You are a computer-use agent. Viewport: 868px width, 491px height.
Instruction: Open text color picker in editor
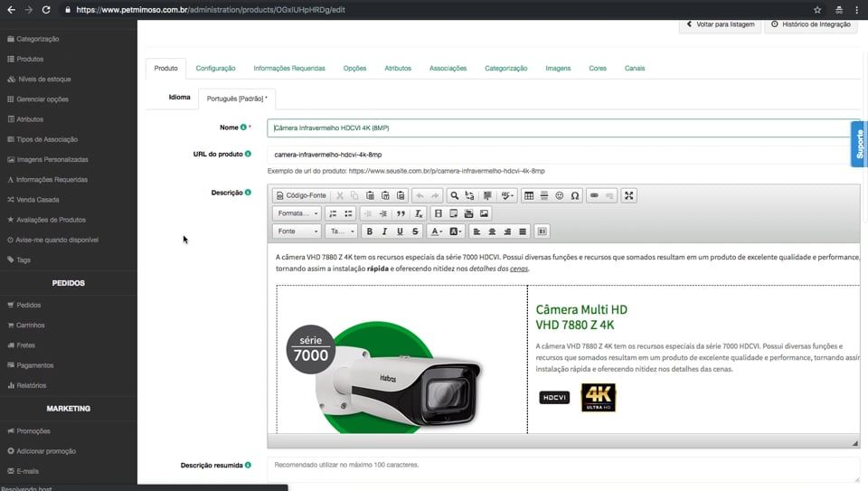click(x=437, y=231)
